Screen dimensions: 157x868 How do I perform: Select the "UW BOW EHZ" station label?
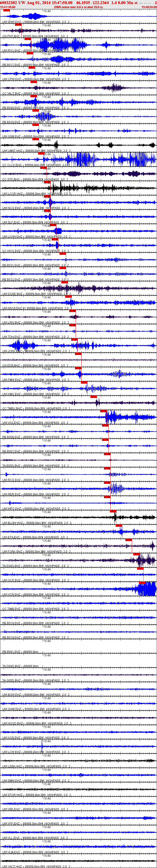(11, 695)
